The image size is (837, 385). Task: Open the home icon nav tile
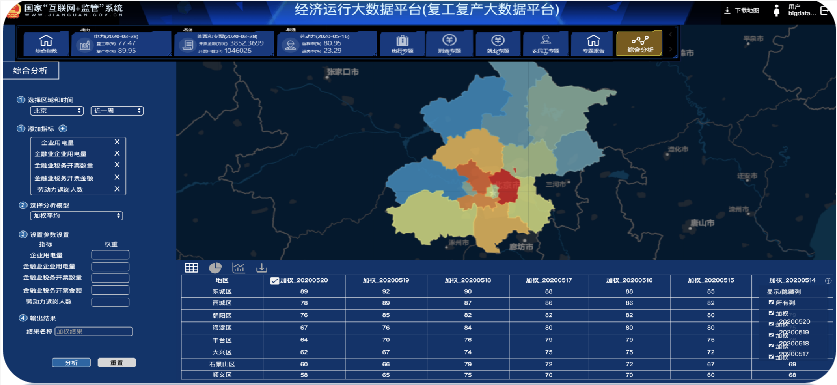point(46,43)
